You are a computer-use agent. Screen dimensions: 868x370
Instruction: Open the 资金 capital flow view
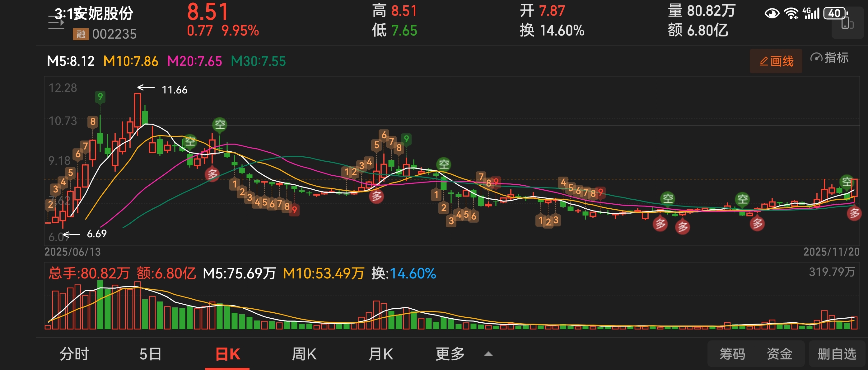(x=779, y=354)
